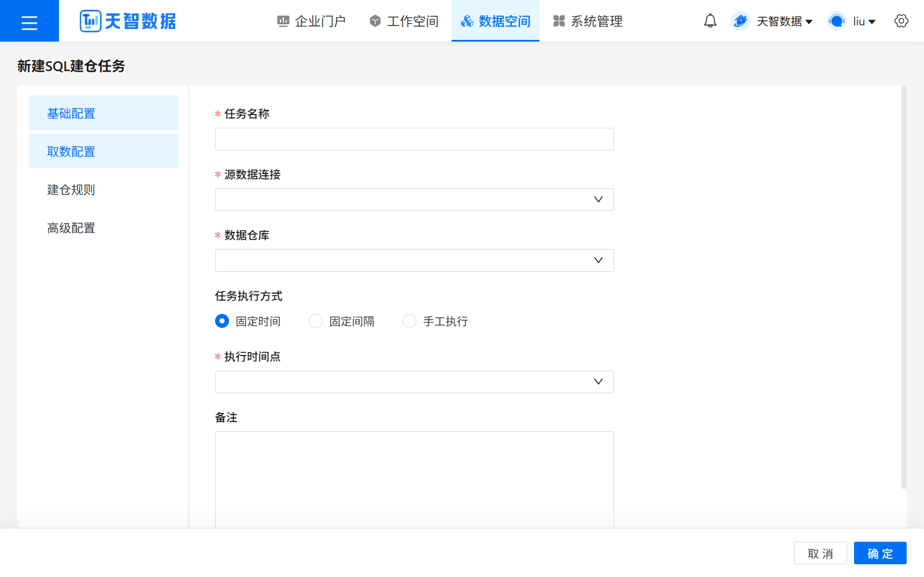Screen dimensions: 924x577
Task: Expand the 源数据连接 dropdown
Action: 414,199
